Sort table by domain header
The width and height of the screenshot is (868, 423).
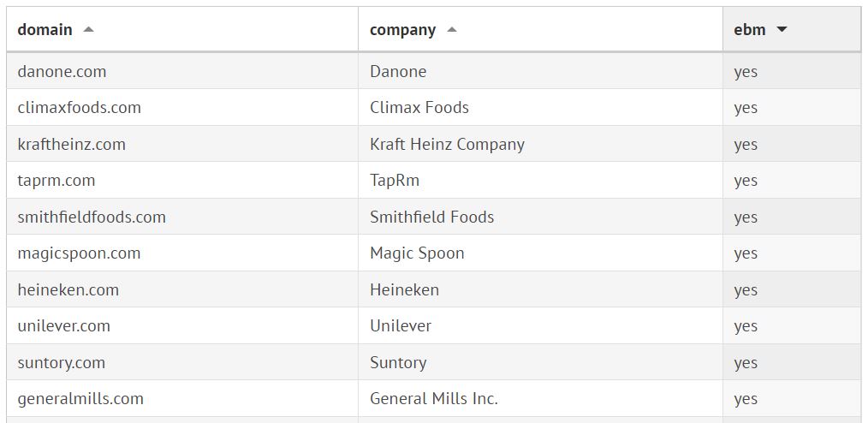(x=45, y=29)
